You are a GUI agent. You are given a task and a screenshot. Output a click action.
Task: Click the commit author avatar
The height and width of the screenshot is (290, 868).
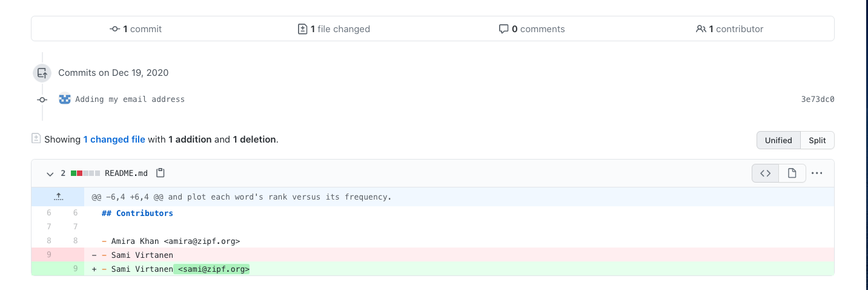coord(65,99)
